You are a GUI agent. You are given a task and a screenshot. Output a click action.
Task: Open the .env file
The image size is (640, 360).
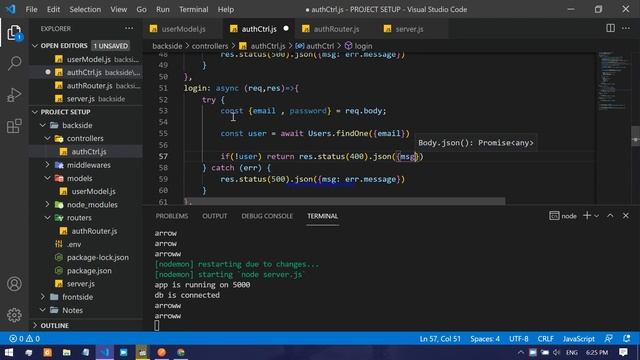pos(74,244)
